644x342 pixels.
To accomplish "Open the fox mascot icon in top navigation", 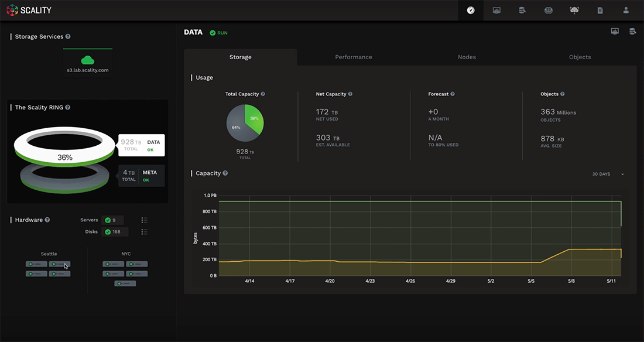I will (574, 10).
